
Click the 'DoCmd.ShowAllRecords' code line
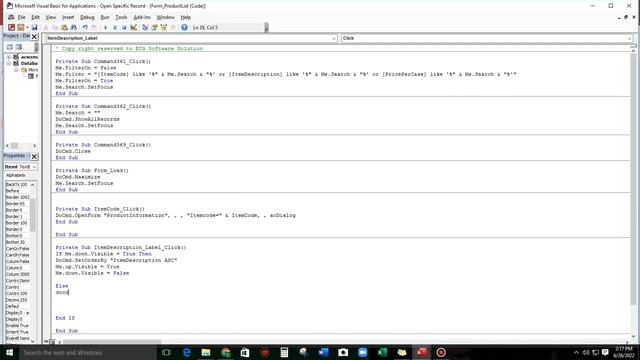[87, 119]
